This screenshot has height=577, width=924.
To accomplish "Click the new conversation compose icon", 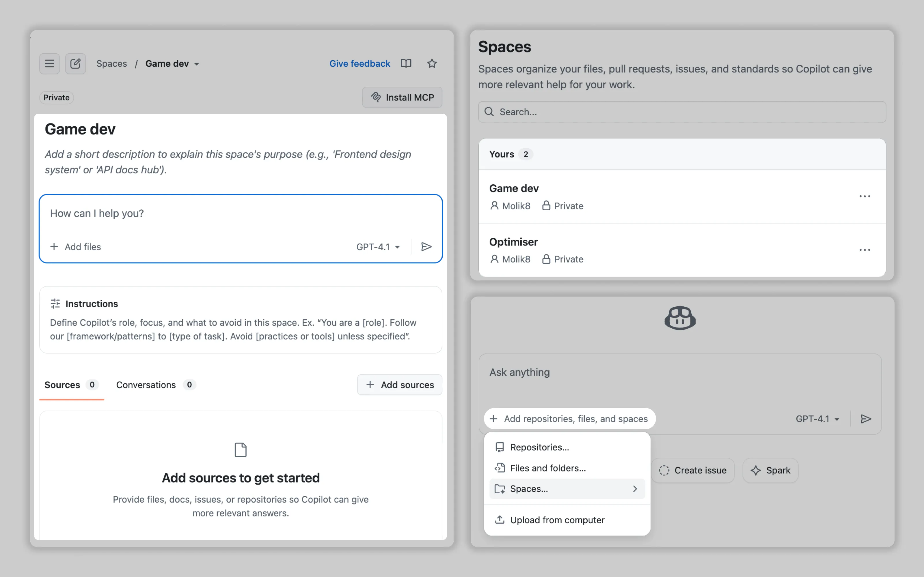I will click(x=75, y=63).
